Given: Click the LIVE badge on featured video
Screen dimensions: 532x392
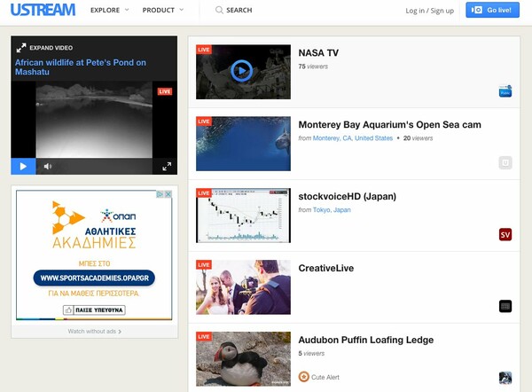Looking at the screenshot, I should pyautogui.click(x=165, y=91).
